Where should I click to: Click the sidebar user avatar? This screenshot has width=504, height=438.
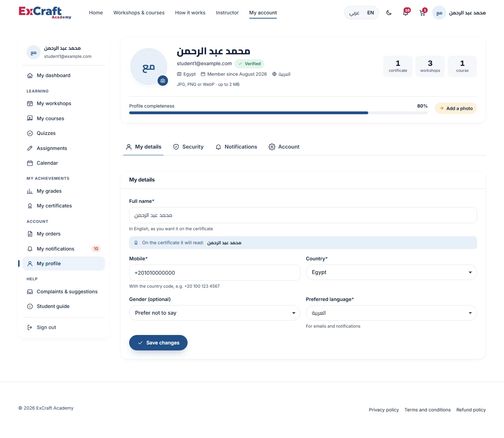point(34,52)
